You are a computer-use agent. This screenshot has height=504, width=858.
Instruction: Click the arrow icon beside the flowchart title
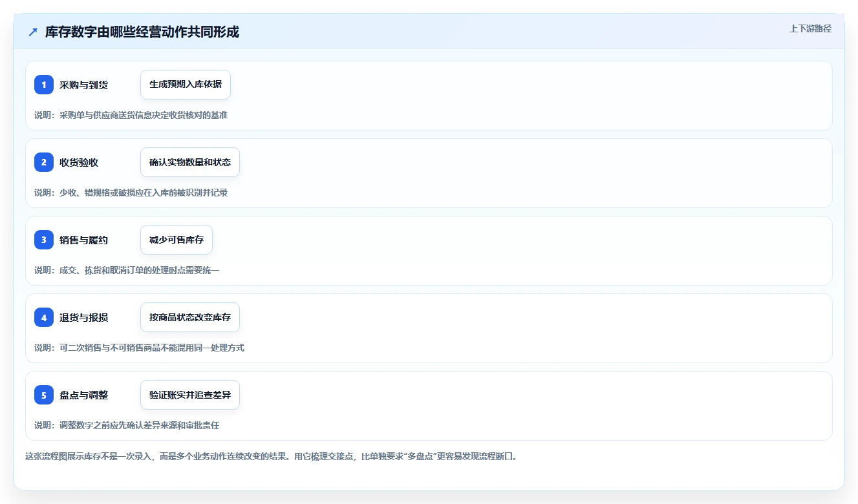pyautogui.click(x=33, y=32)
